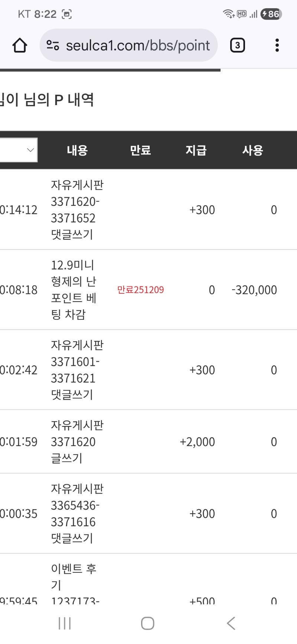Select the 내용 column header

[77, 150]
